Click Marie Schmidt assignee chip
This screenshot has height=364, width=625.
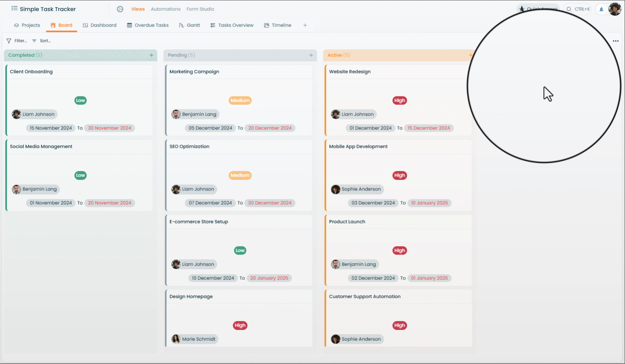[195, 339]
